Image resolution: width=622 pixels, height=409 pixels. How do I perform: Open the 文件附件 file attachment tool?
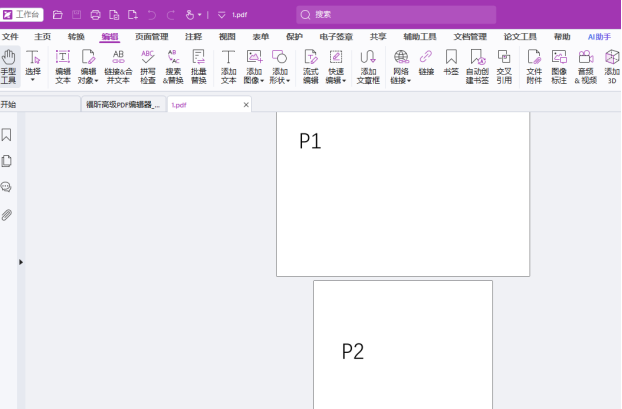534,65
